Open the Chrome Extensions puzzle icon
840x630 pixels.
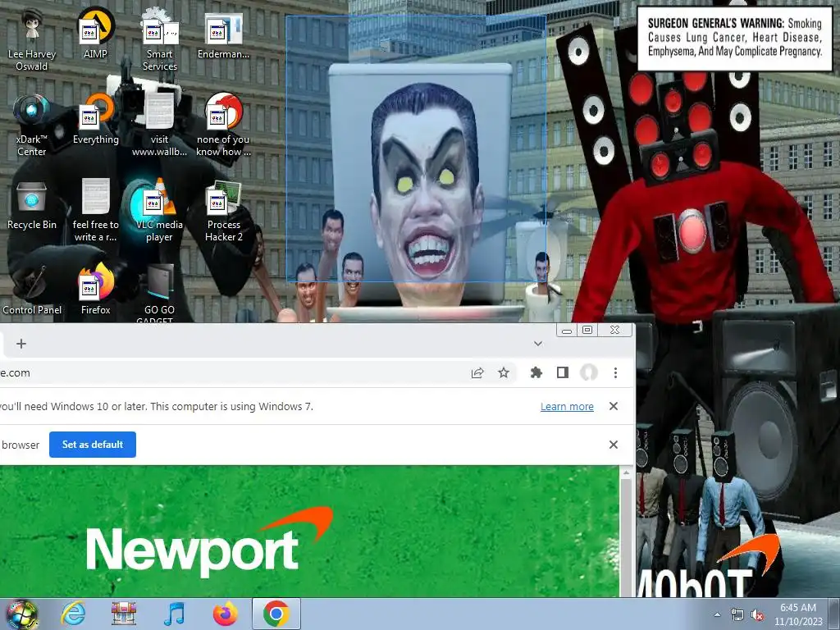click(x=536, y=373)
